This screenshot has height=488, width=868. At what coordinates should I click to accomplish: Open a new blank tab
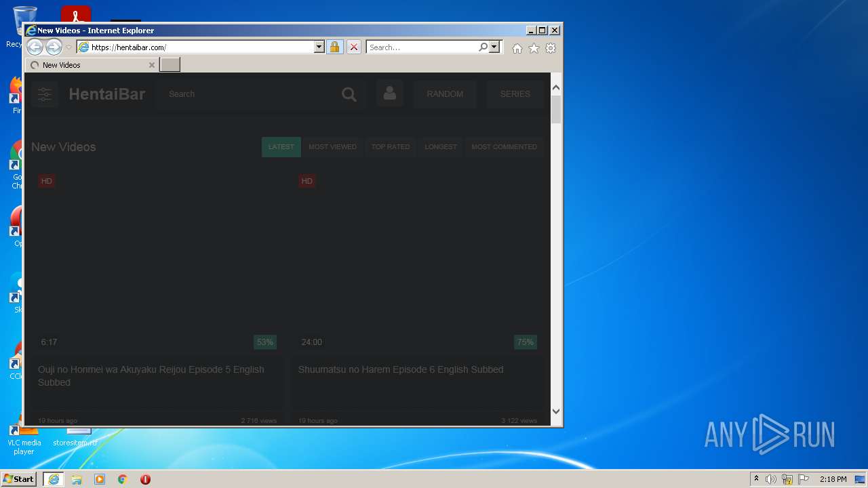pyautogui.click(x=170, y=65)
